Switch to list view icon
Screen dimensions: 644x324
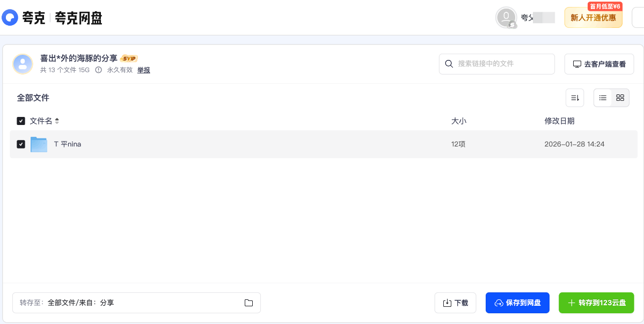[603, 98]
